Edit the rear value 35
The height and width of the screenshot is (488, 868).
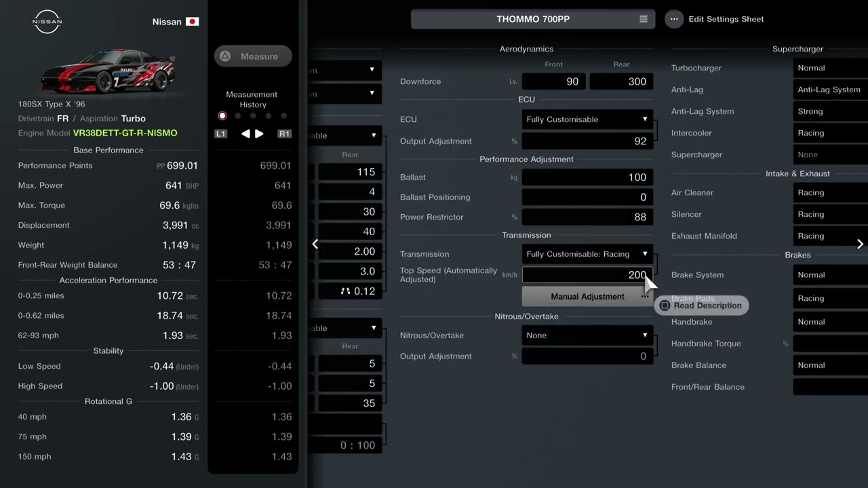coord(350,403)
